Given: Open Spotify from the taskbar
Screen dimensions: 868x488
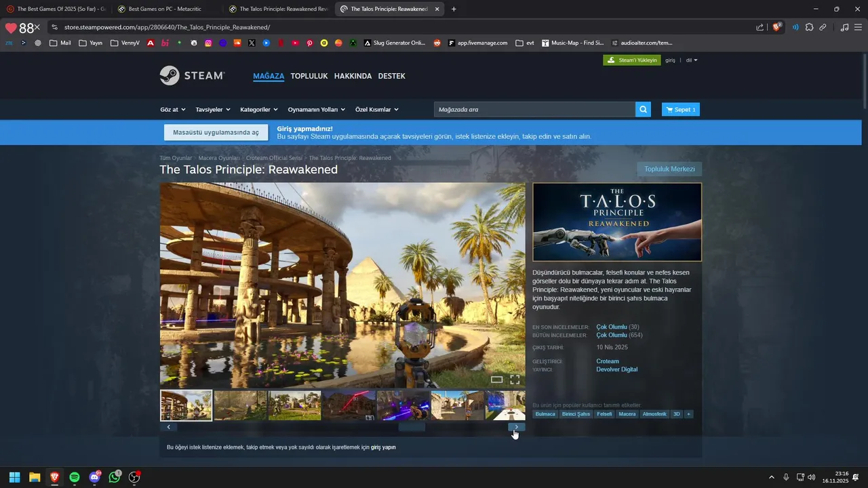Looking at the screenshot, I should pos(75,477).
